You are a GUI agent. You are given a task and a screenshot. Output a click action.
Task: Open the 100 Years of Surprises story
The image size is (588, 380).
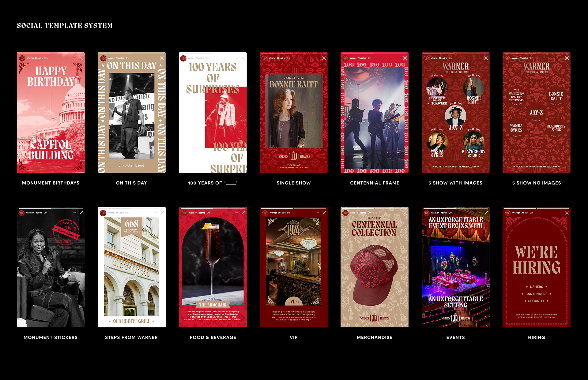pyautogui.click(x=213, y=113)
